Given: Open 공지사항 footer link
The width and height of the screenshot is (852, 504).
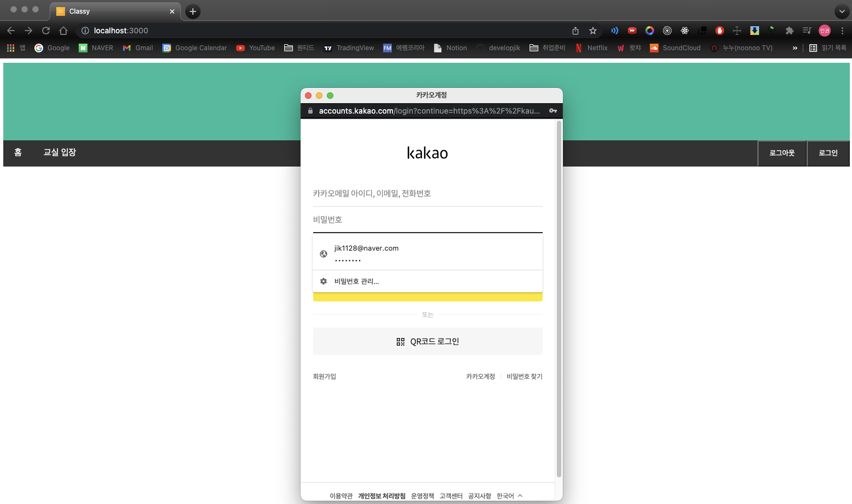Looking at the screenshot, I should 479,496.
